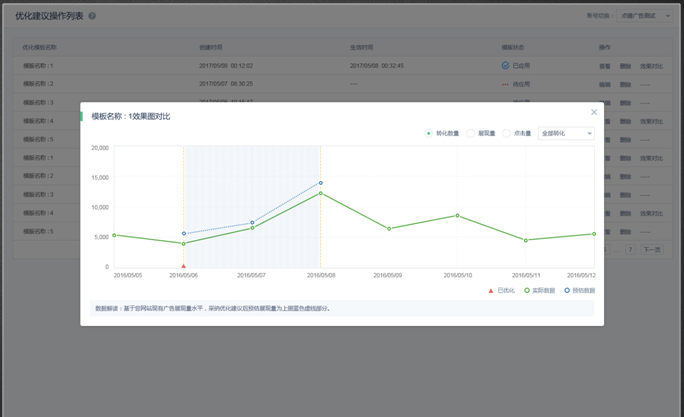Toggle the 实际数据 green legend icon
The image size is (684, 417).
pyautogui.click(x=527, y=291)
